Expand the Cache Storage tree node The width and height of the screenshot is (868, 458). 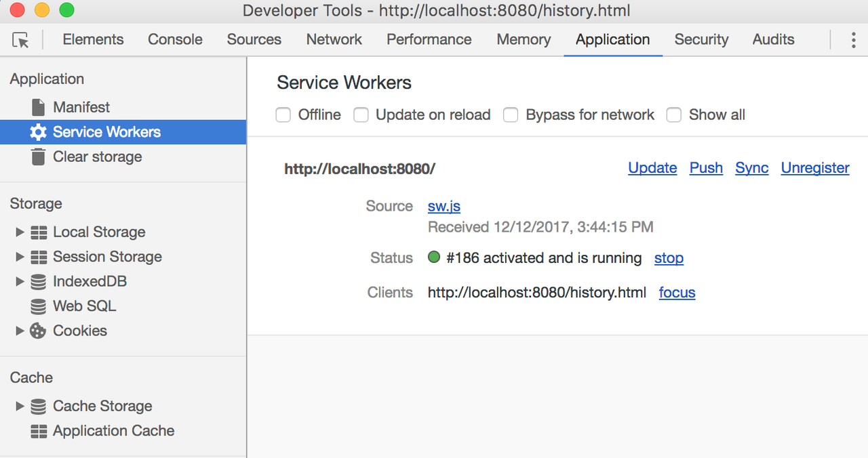tap(20, 406)
